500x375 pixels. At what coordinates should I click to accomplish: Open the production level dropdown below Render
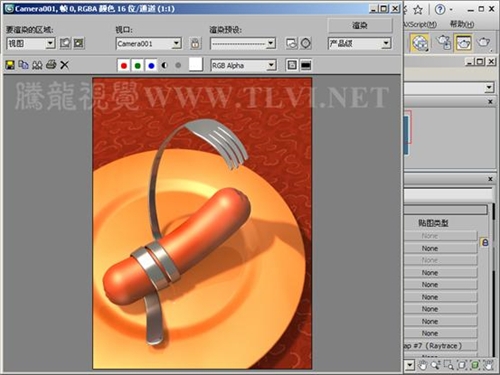(359, 43)
